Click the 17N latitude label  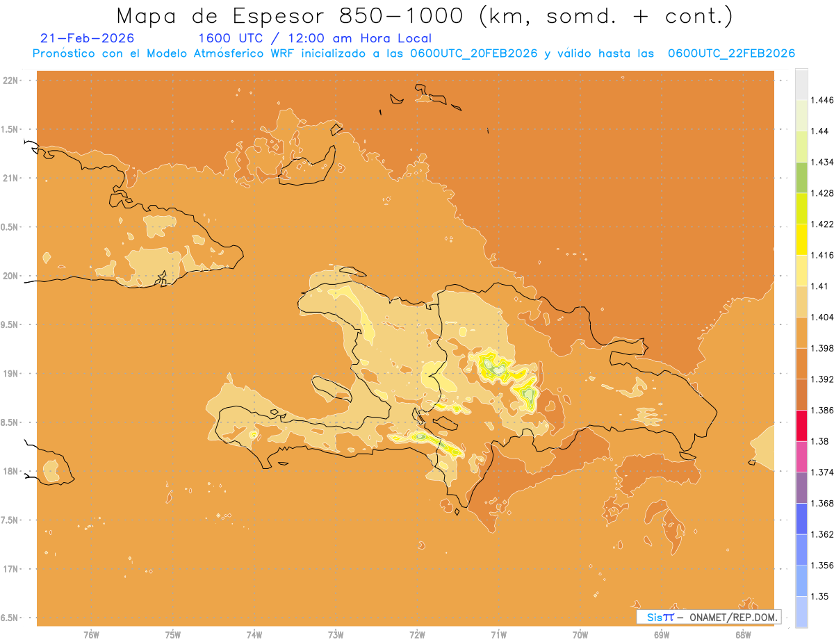(12, 569)
